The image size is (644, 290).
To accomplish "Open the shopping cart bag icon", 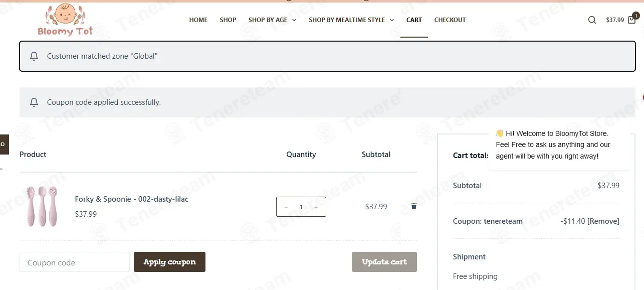I will point(632,20).
